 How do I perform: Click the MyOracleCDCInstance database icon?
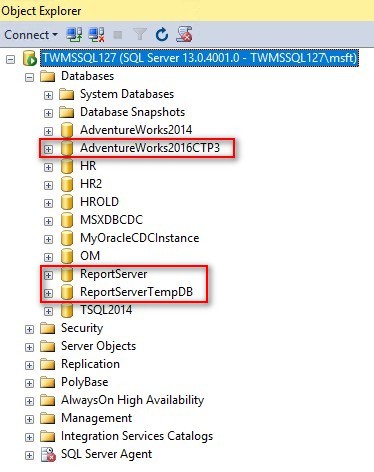point(67,238)
